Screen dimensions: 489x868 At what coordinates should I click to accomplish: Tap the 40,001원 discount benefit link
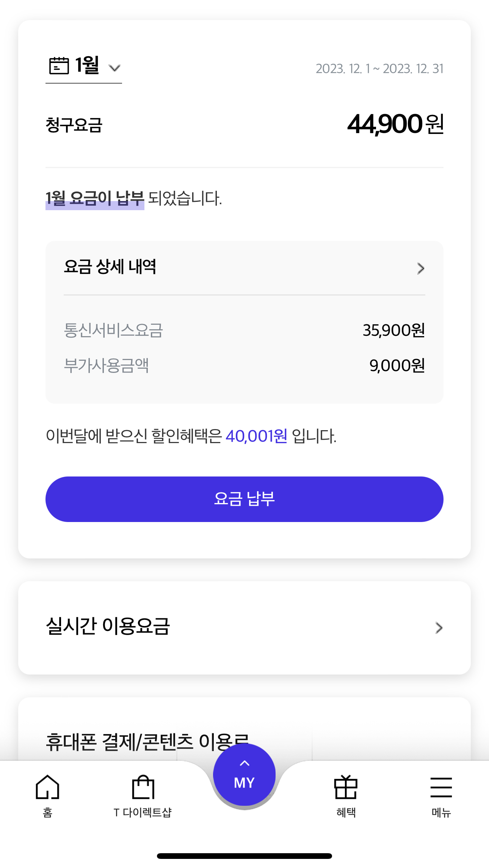[x=256, y=436]
